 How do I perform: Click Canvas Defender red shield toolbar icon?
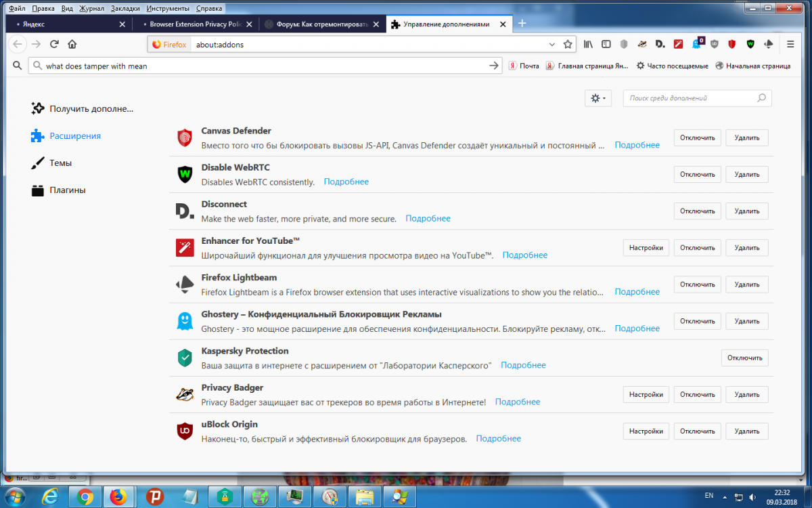pyautogui.click(x=732, y=44)
